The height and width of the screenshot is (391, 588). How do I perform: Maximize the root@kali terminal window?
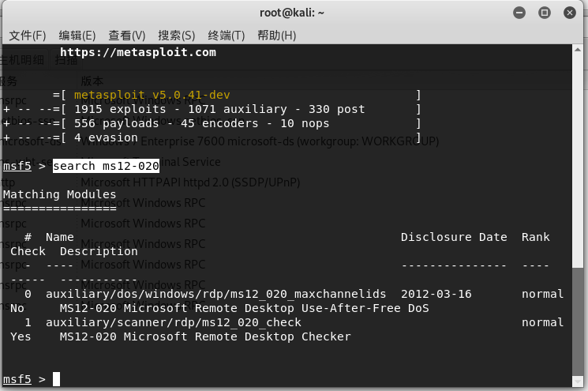tap(545, 13)
